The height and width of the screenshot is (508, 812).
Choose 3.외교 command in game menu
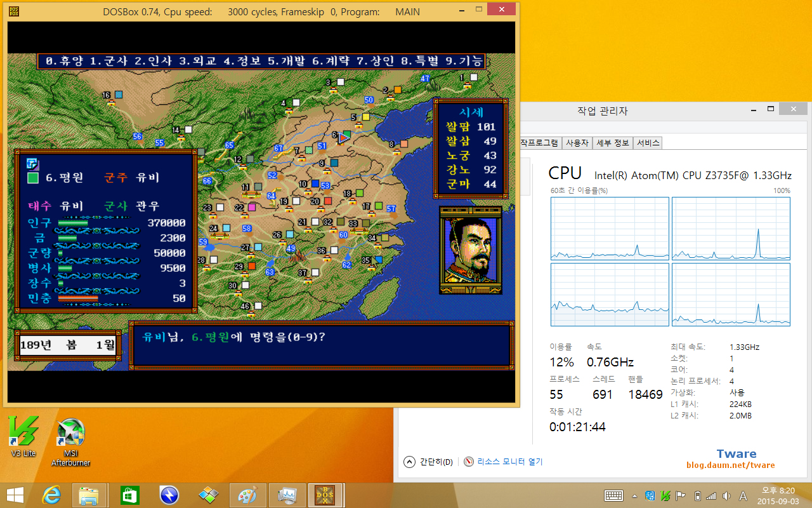click(197, 62)
